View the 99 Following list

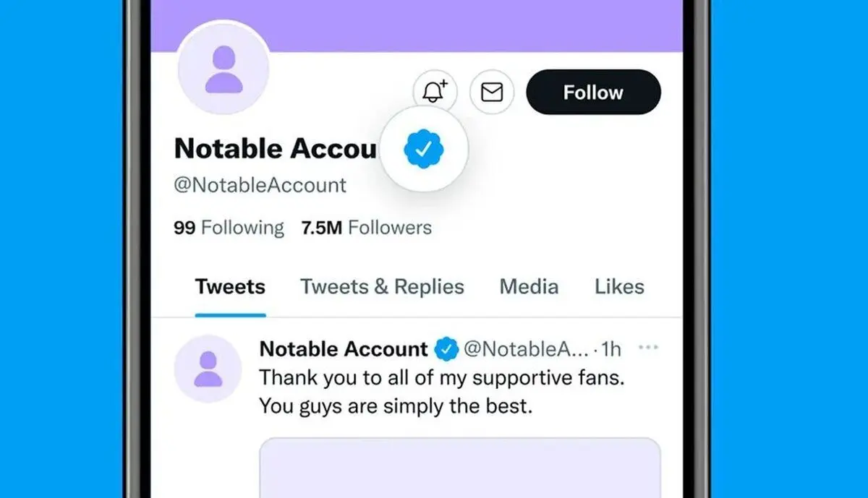point(229,228)
